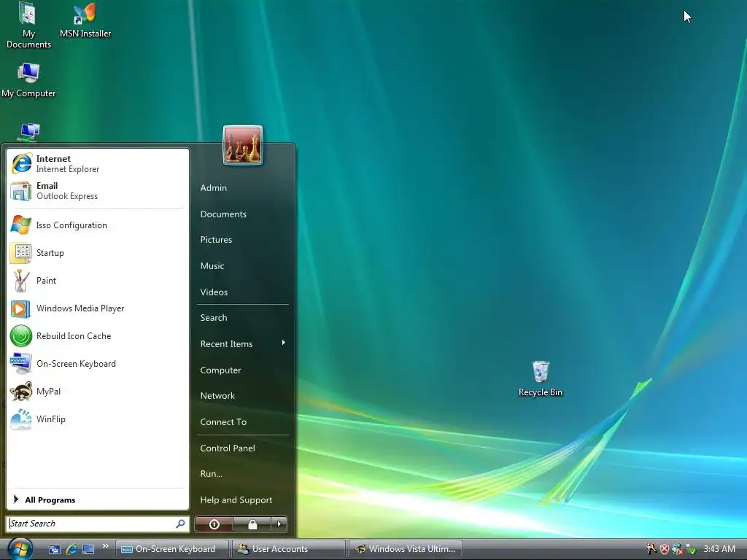Click the network disconnected tray icon
747x560 pixels.
677,549
